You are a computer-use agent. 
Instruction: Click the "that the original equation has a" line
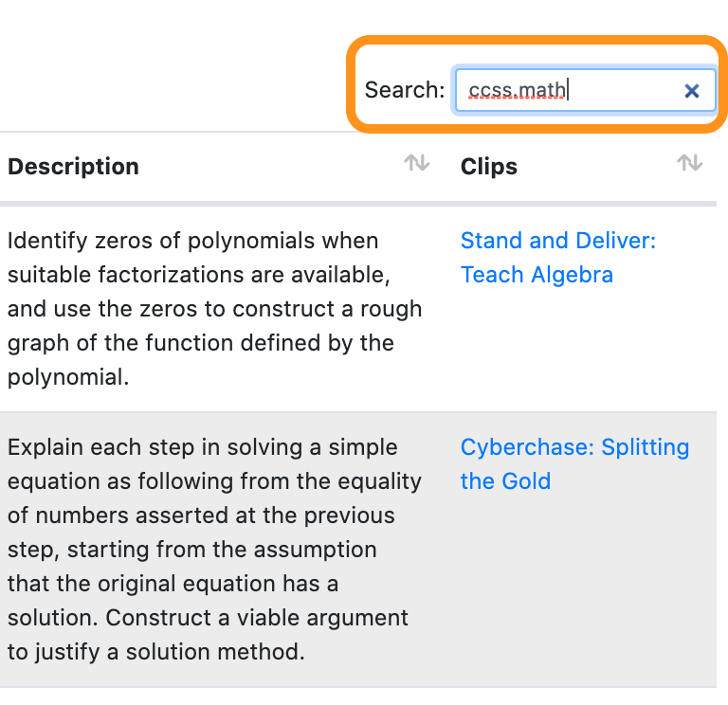[x=173, y=584]
